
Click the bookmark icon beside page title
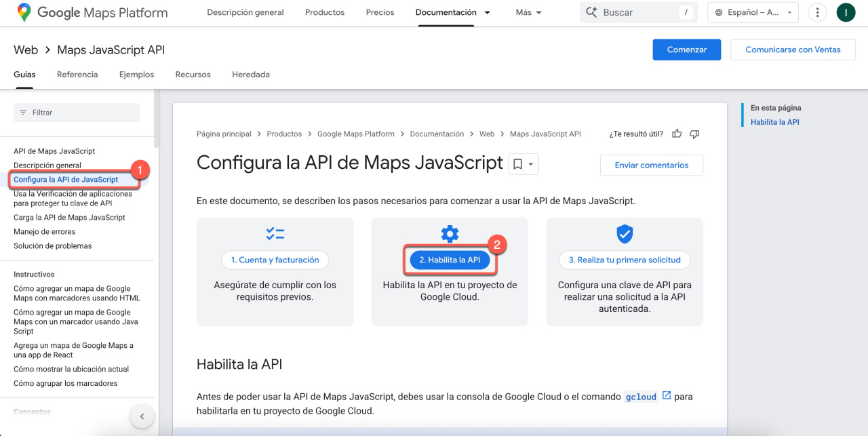517,164
